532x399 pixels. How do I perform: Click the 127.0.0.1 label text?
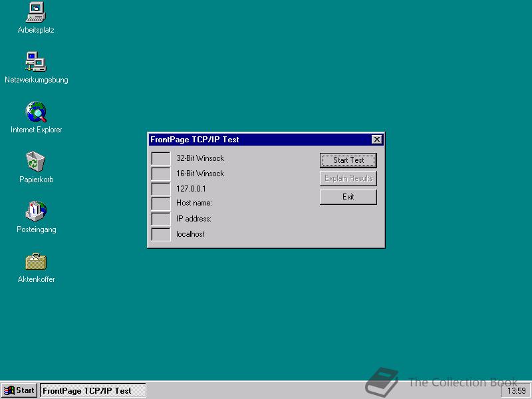click(191, 189)
